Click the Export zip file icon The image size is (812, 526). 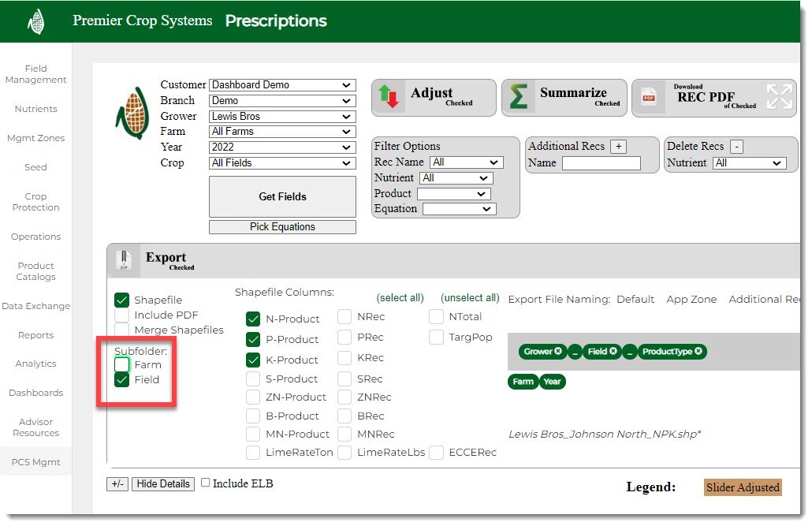coord(123,259)
